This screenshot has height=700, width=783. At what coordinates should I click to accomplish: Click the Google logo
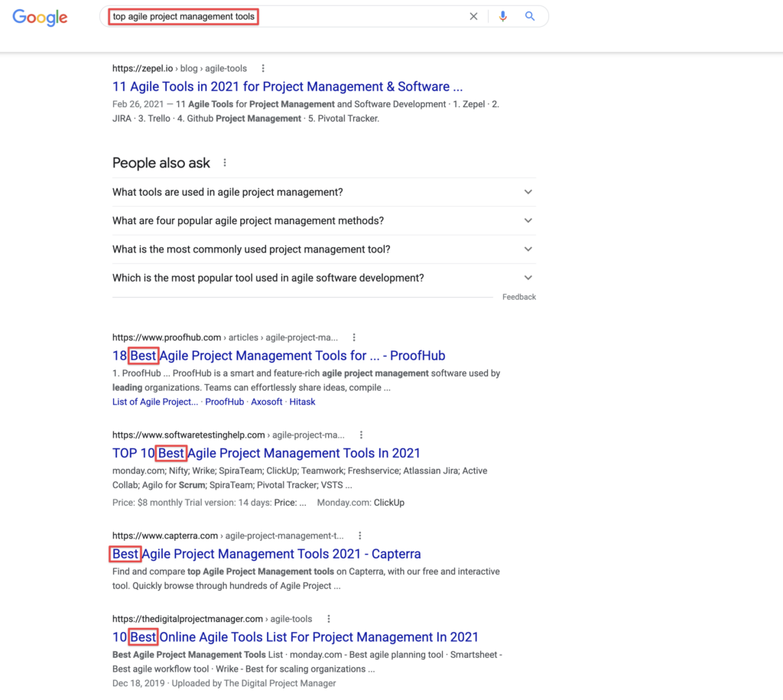(x=40, y=18)
